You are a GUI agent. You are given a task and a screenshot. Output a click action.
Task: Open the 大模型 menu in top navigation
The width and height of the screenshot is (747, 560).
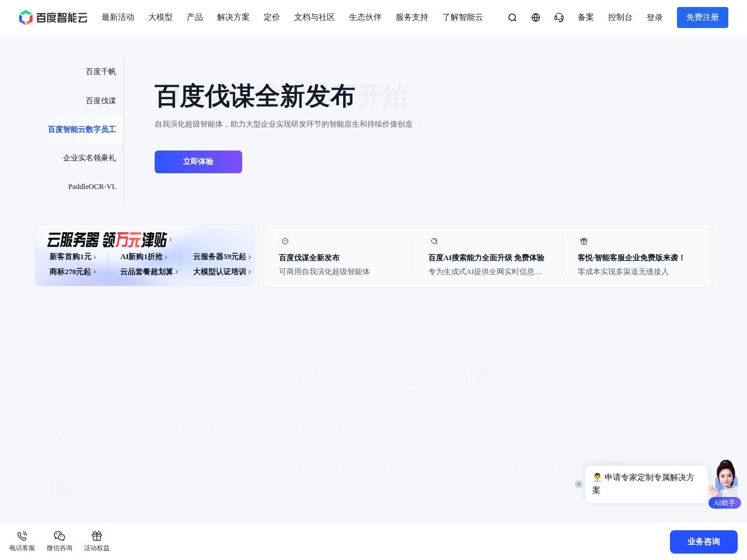click(160, 17)
